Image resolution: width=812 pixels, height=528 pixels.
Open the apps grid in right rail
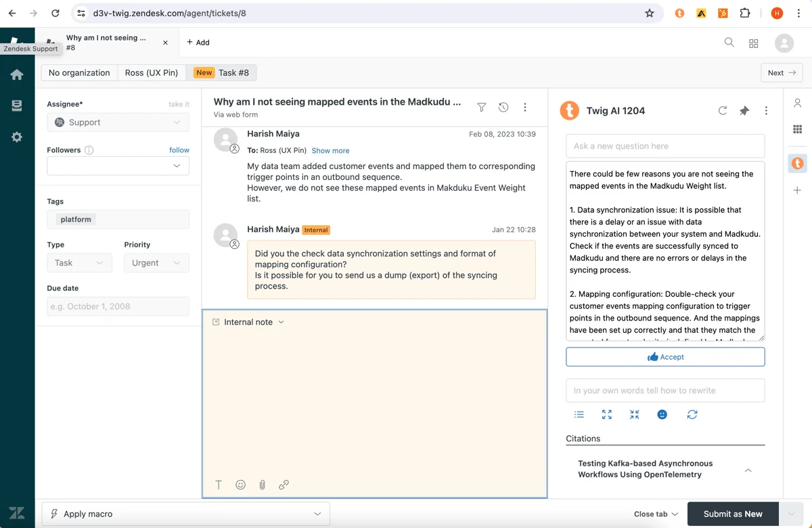coord(798,129)
